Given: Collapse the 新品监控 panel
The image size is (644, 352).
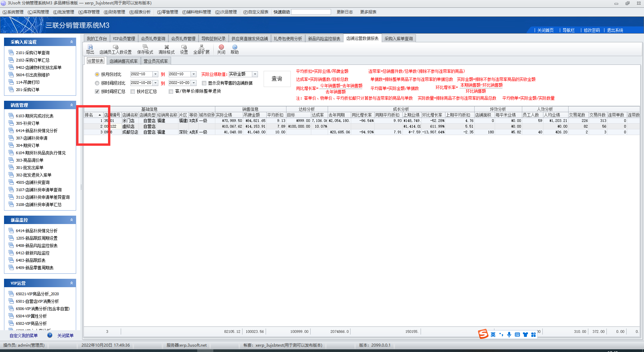Looking at the screenshot, I should pos(71,220).
